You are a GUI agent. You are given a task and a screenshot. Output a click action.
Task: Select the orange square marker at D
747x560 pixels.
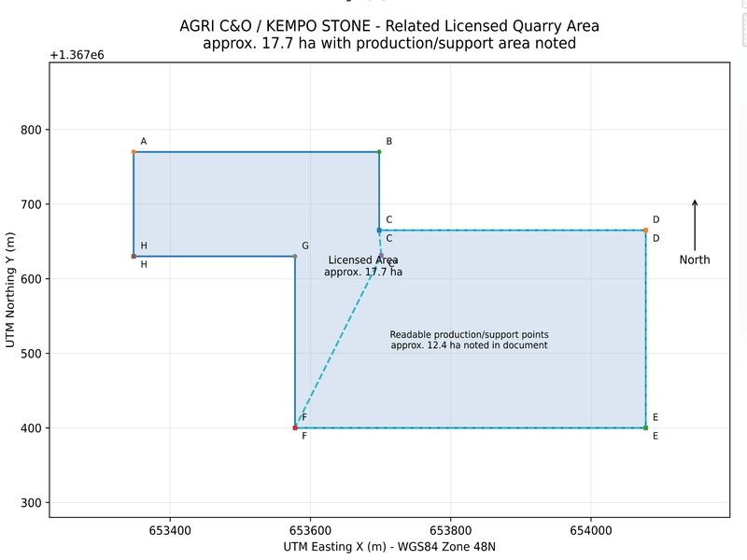tap(645, 231)
